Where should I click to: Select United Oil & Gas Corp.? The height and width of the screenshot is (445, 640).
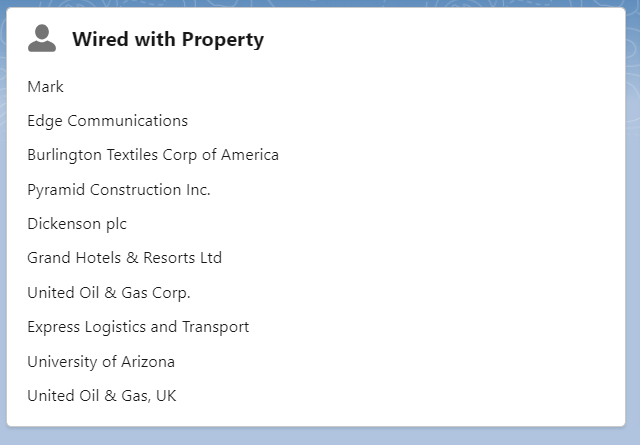(109, 293)
